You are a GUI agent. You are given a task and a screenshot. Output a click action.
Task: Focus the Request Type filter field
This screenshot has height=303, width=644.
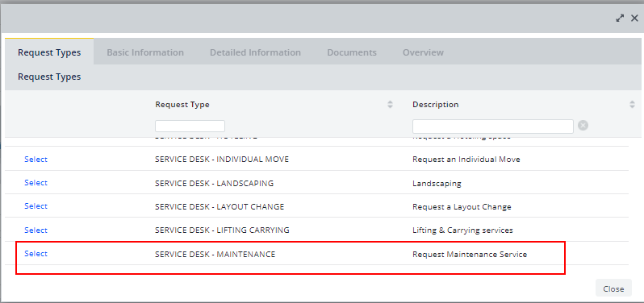(190, 126)
